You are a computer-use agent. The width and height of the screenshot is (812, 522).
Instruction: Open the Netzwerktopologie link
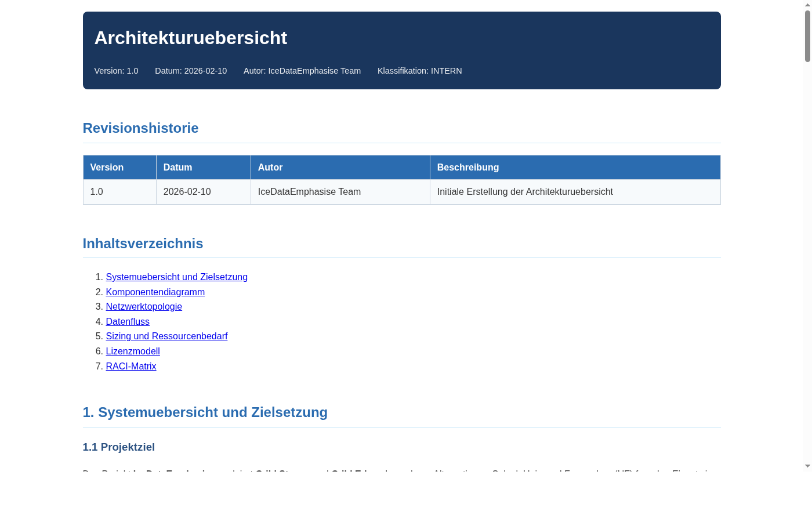pyautogui.click(x=144, y=306)
